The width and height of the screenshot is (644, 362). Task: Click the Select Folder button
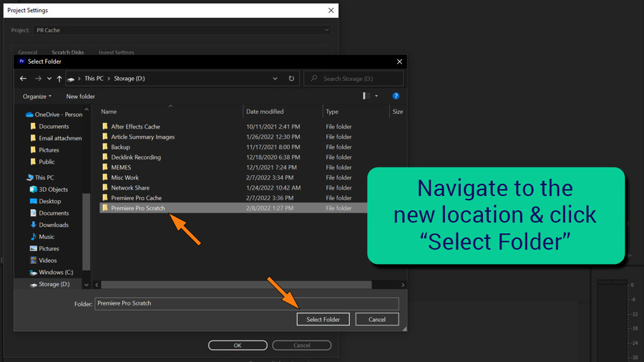pyautogui.click(x=323, y=320)
